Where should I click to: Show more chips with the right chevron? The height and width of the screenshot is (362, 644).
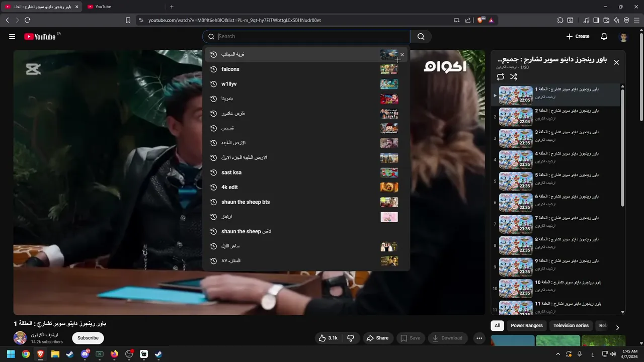(617, 328)
